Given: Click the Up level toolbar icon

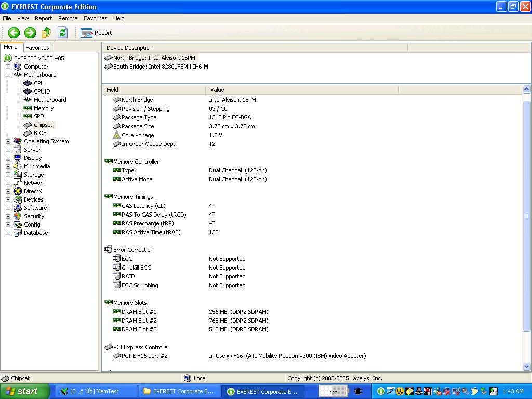Looking at the screenshot, I should 46,33.
